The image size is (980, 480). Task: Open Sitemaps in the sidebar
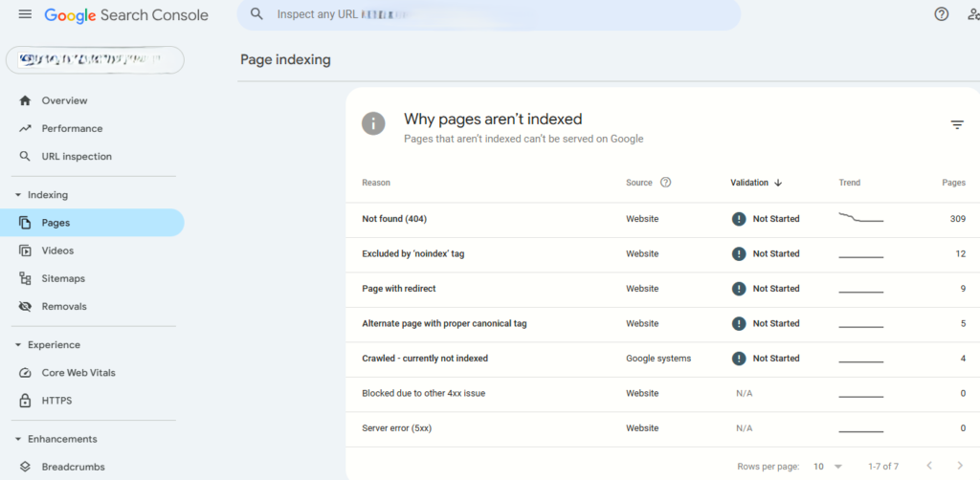pyautogui.click(x=93, y=278)
